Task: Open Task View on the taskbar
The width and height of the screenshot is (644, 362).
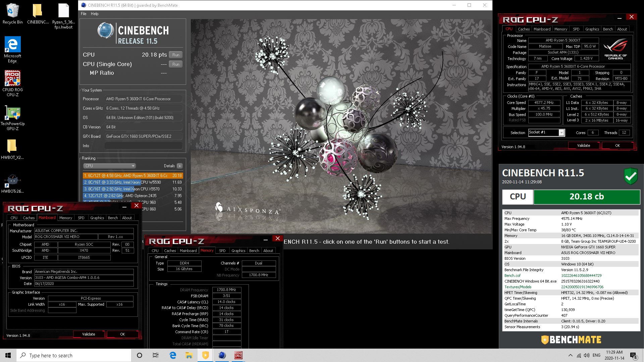Action: [x=156, y=355]
